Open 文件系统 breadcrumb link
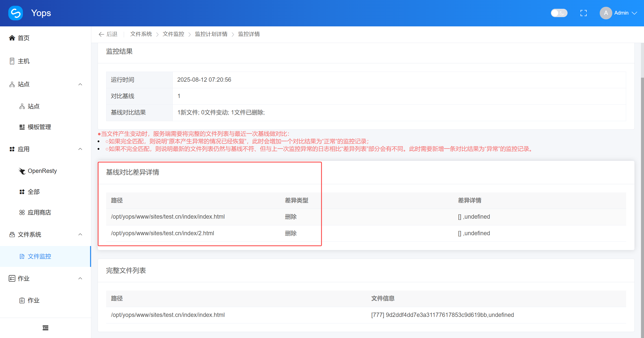The height and width of the screenshot is (338, 644). 141,34
